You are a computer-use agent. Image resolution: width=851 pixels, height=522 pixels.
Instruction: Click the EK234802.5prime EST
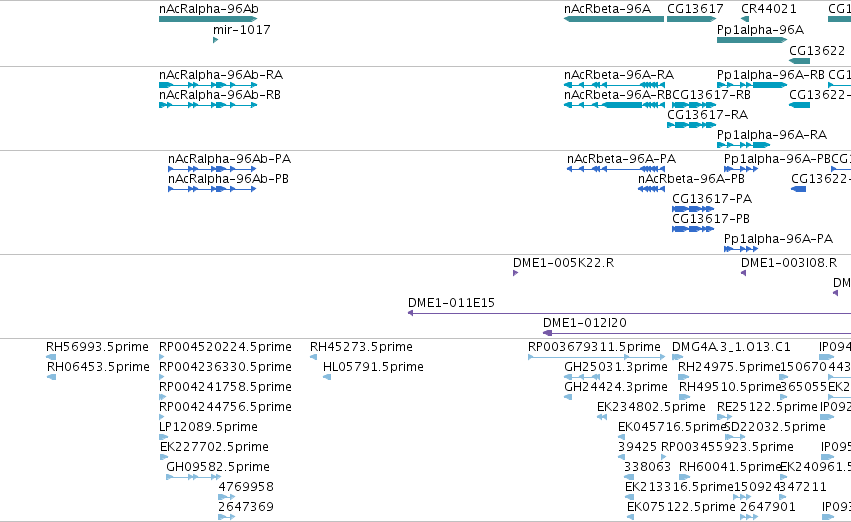601,417
